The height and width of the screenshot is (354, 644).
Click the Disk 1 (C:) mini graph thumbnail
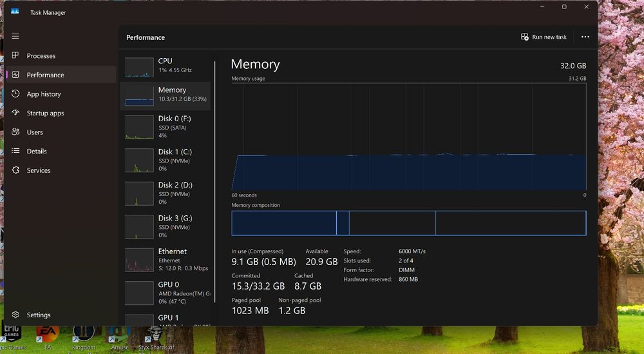pos(139,161)
